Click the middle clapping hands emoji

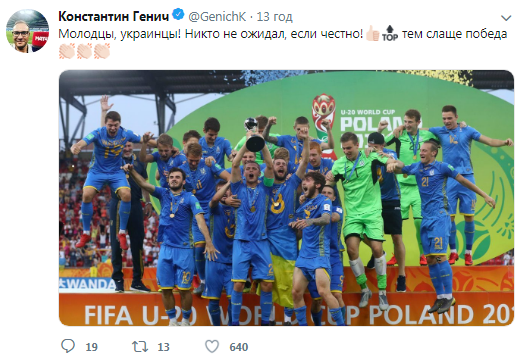[85, 51]
